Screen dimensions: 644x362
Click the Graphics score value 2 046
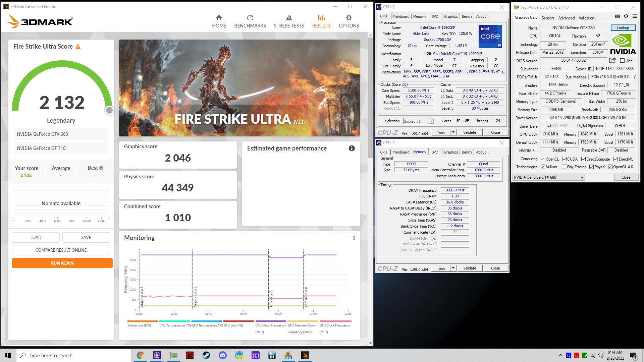(x=178, y=158)
